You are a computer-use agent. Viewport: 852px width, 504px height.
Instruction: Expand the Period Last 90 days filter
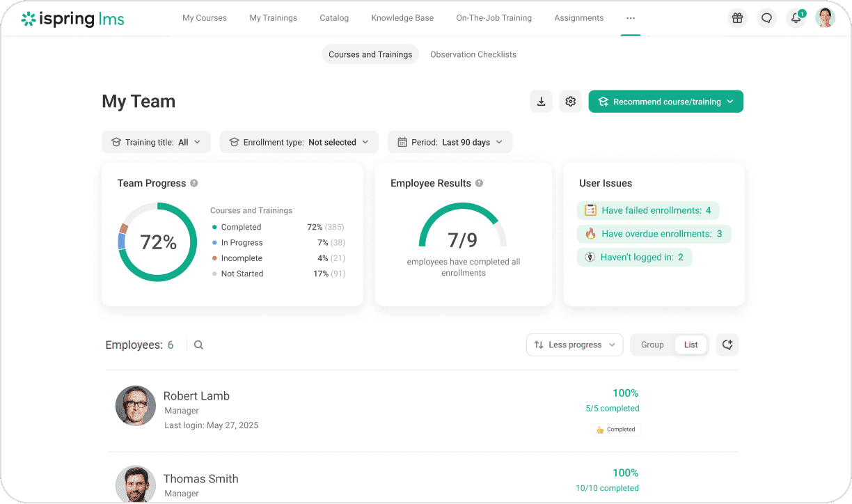(450, 142)
